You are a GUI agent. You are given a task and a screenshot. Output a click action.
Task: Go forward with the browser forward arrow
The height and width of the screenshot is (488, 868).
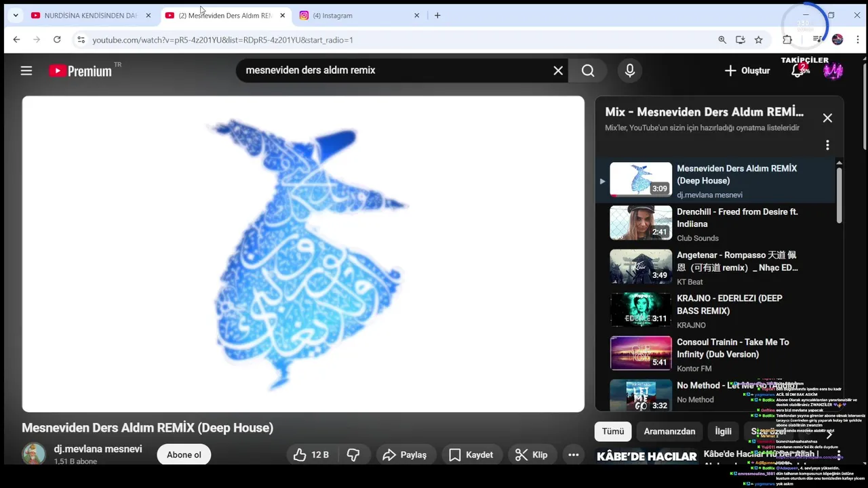[37, 40]
